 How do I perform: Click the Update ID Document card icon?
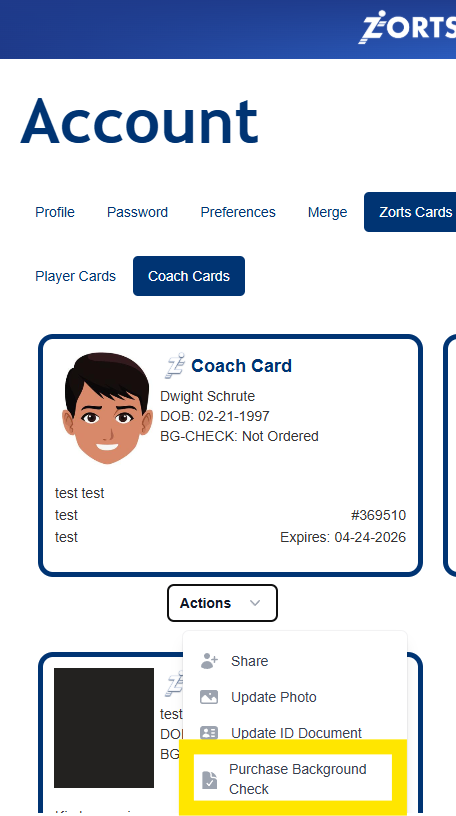[209, 733]
